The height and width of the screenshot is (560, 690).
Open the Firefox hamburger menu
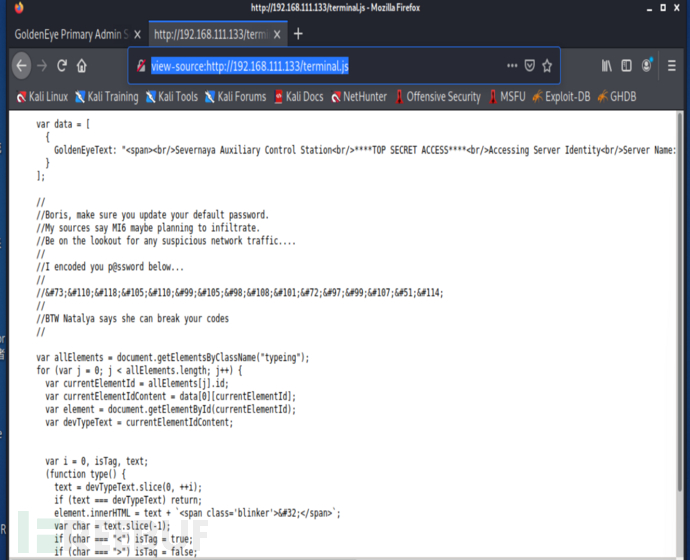[x=672, y=66]
